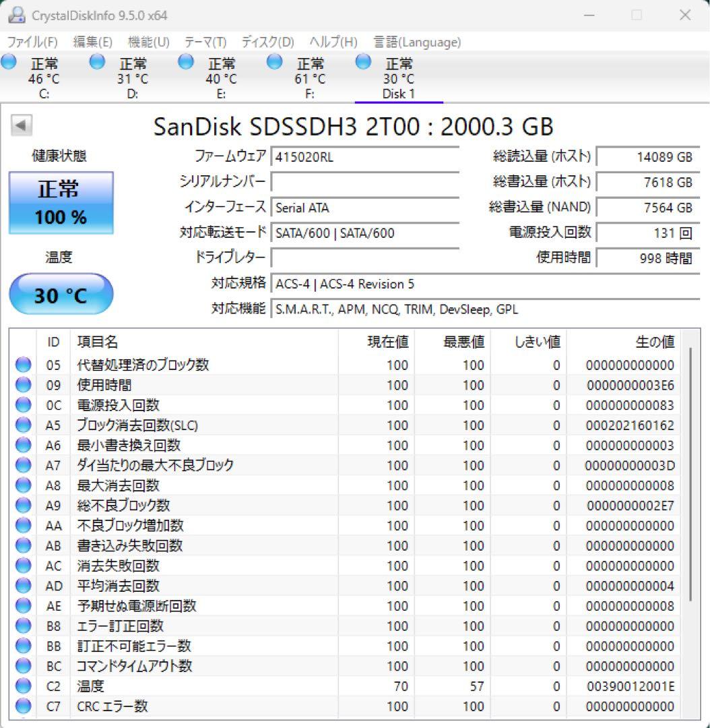Click the indicator beside CRCエラー数 row
Image resolution: width=710 pixels, height=728 pixels.
(23, 706)
